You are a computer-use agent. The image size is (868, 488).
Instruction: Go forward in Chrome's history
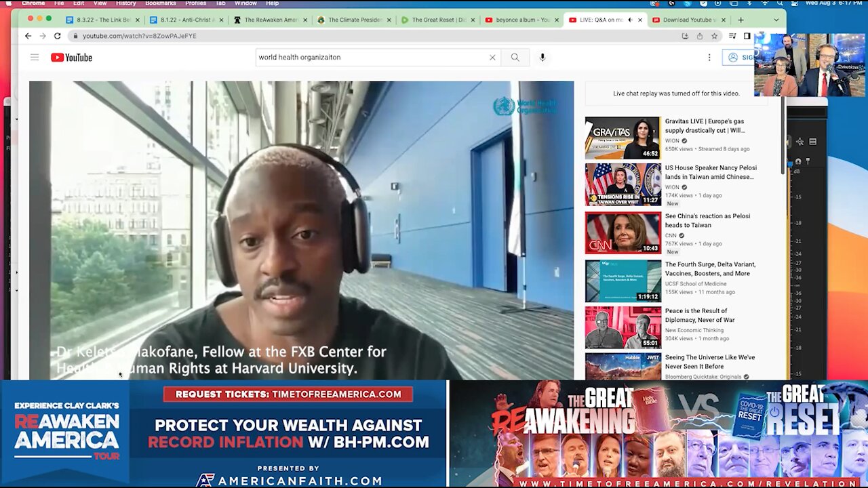point(42,36)
